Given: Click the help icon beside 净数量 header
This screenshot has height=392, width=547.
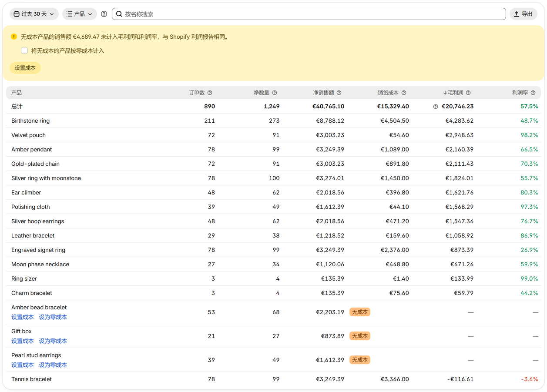Looking at the screenshot, I should pos(275,93).
